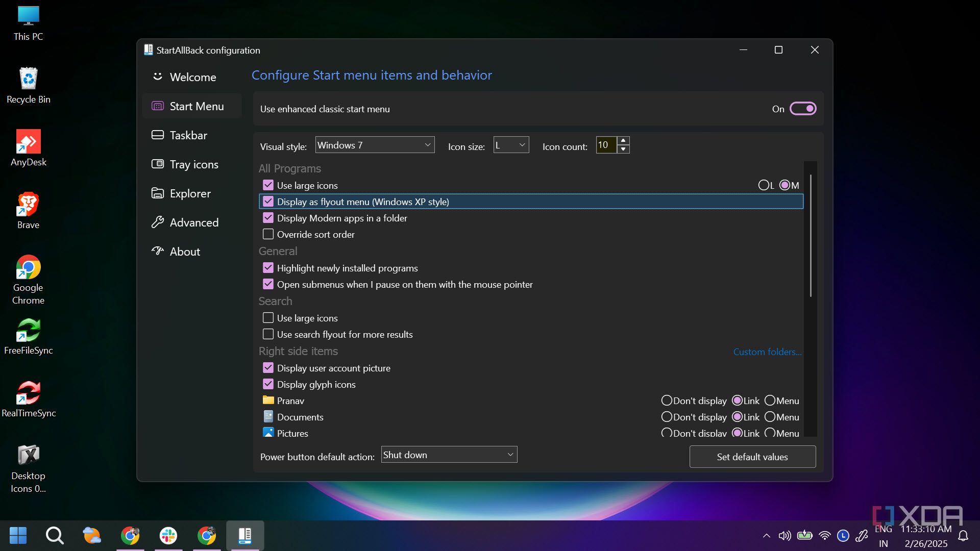Uncheck Display Modern apps in a folder

(268, 217)
